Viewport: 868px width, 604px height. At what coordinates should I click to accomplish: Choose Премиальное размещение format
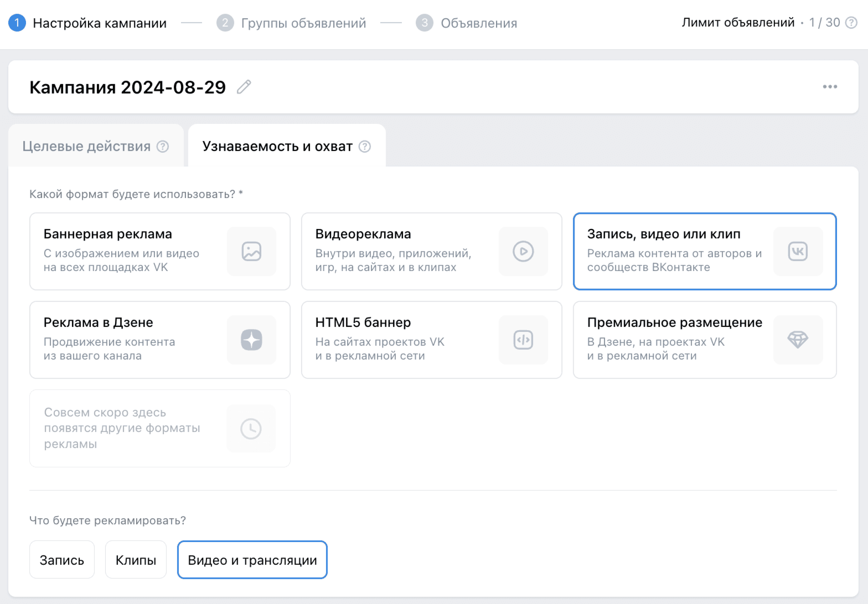pos(705,339)
